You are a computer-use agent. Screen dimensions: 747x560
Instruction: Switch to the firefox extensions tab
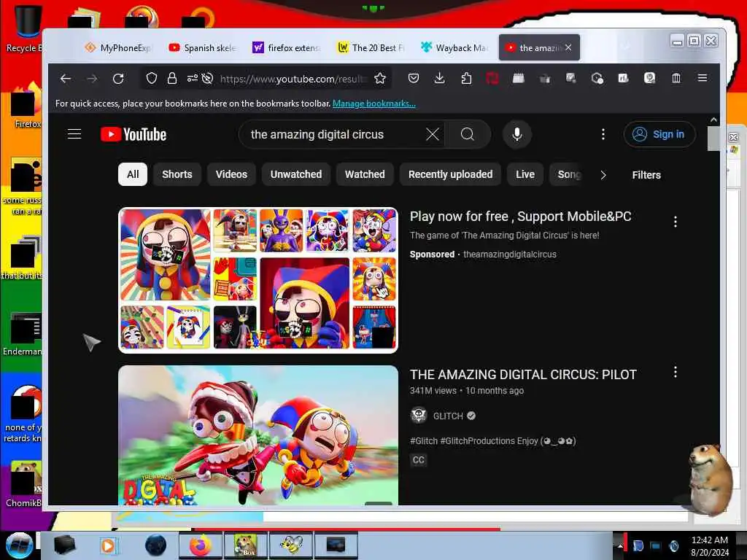coord(287,47)
